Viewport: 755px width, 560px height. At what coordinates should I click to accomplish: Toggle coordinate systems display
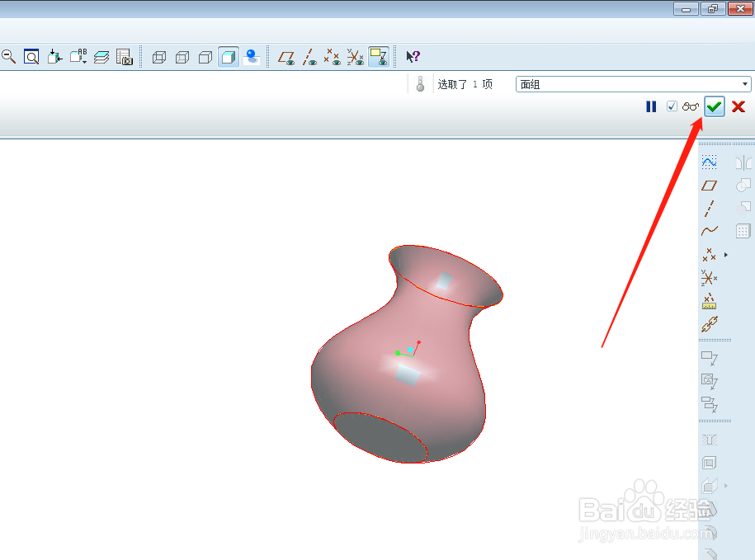[x=356, y=57]
